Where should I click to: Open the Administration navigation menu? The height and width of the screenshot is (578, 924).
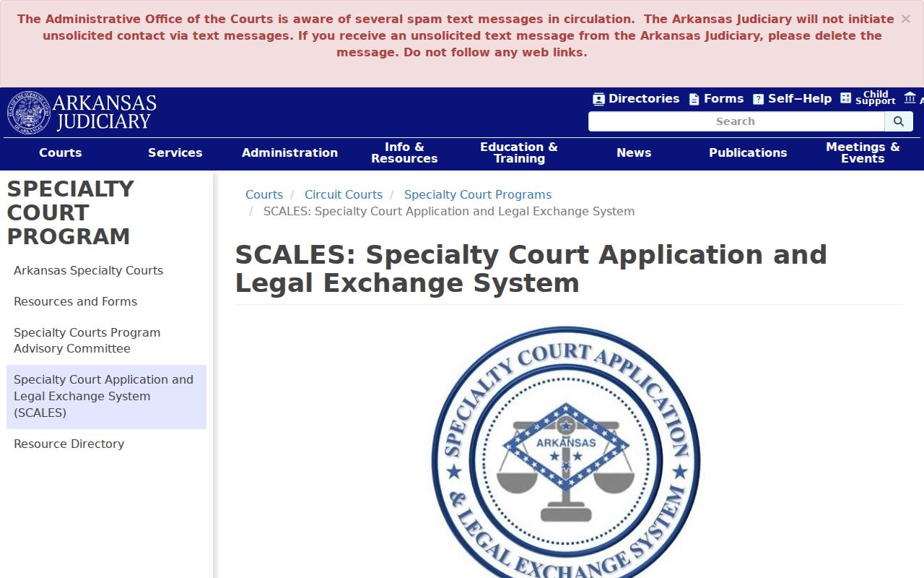[x=289, y=153]
